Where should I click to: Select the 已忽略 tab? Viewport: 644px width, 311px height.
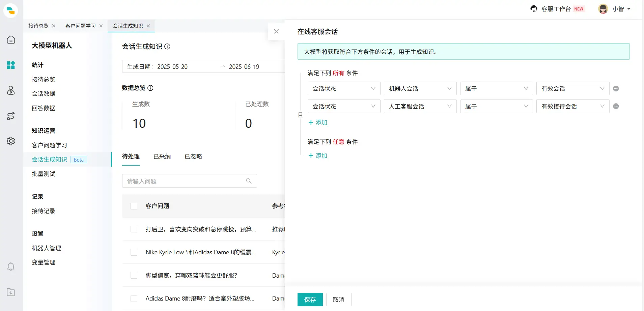(193, 157)
